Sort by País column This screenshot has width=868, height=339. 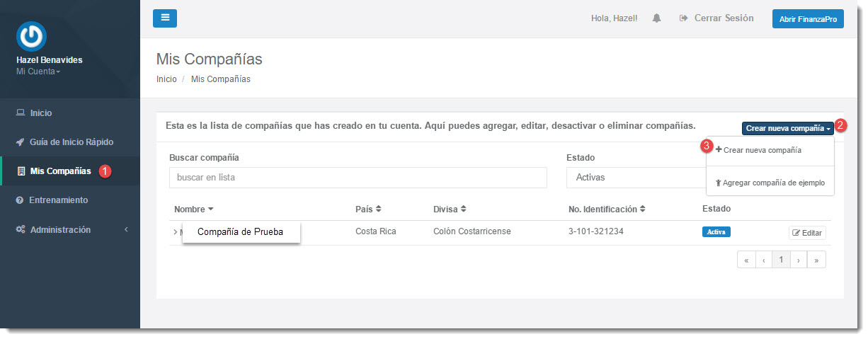(x=368, y=209)
